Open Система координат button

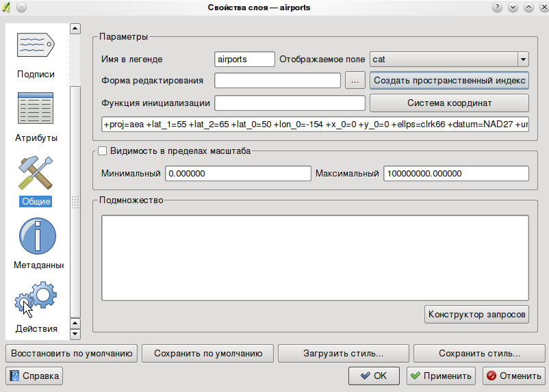coord(449,103)
